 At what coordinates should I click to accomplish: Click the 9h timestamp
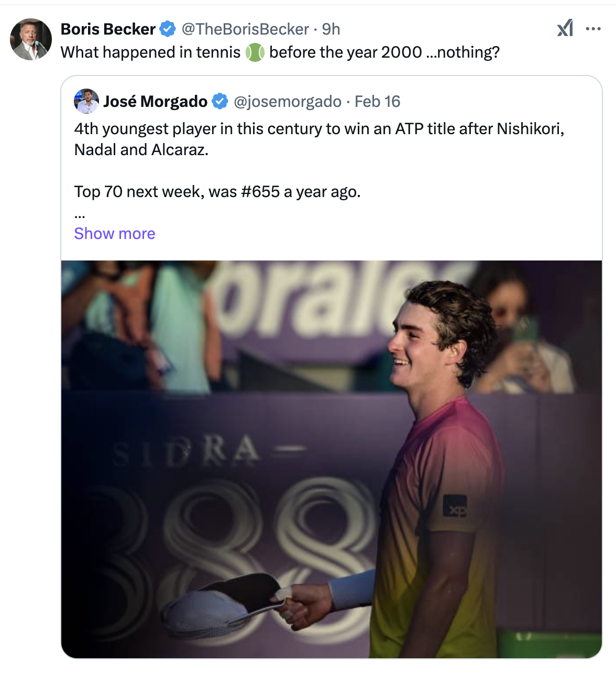(x=331, y=29)
